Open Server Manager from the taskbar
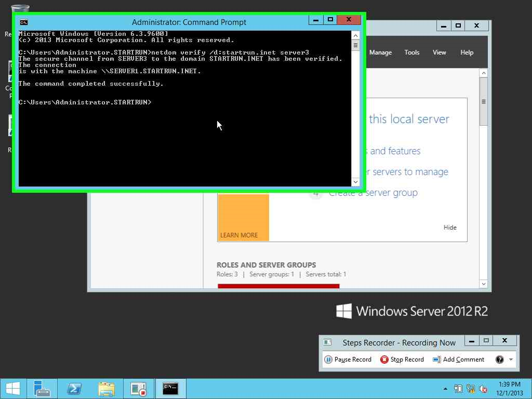The image size is (532, 399). tap(42, 389)
